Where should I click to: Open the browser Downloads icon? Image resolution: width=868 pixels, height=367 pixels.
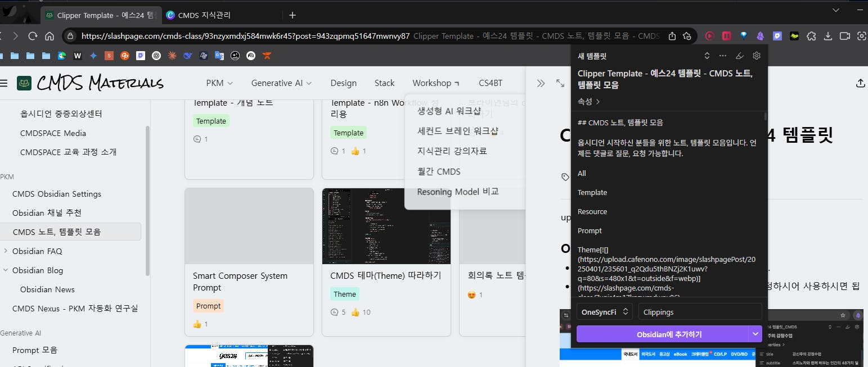828,36
